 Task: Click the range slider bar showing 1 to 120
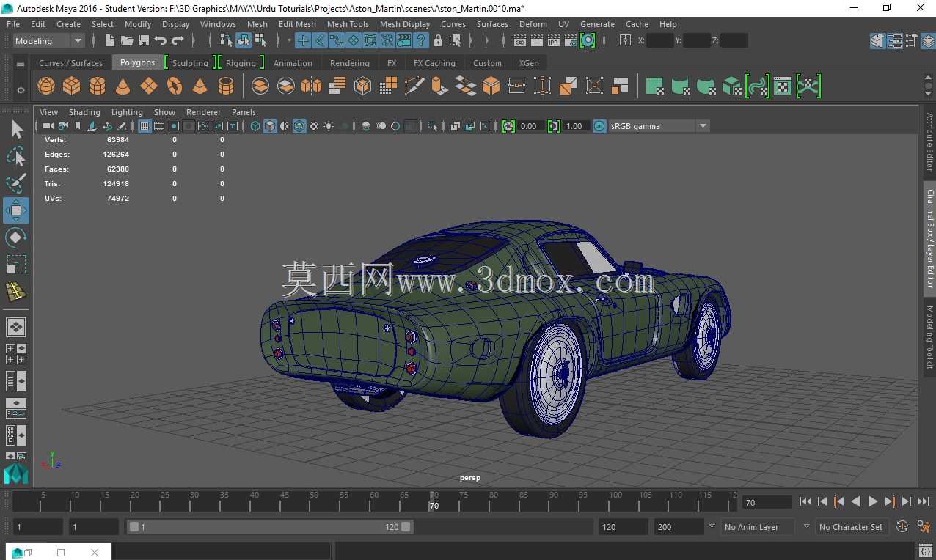[x=270, y=526]
